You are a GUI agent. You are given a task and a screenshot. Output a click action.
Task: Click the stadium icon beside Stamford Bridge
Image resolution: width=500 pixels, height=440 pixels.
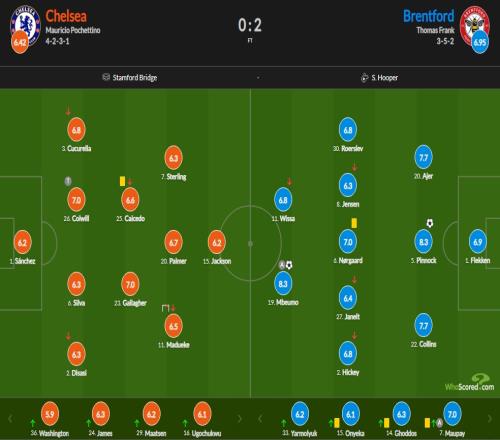[x=106, y=77]
